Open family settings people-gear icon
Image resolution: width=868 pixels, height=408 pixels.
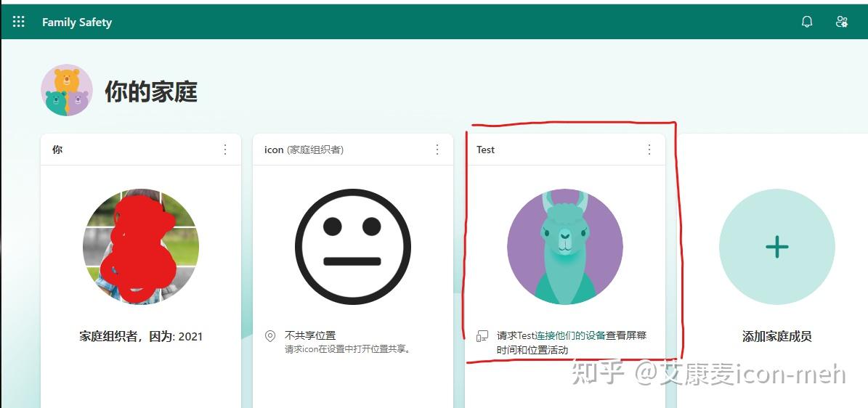coord(841,22)
